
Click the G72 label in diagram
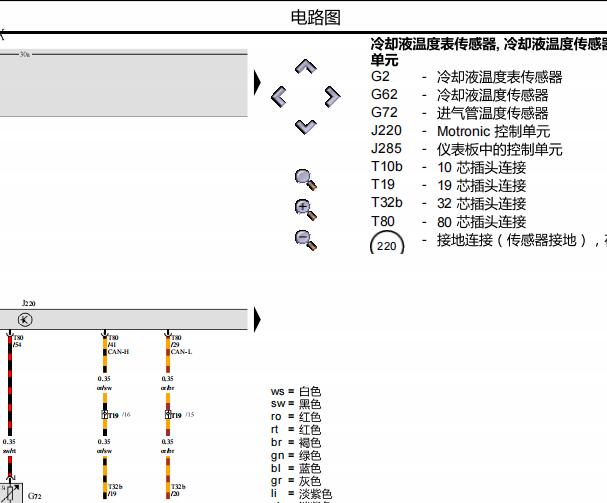pos(34,496)
